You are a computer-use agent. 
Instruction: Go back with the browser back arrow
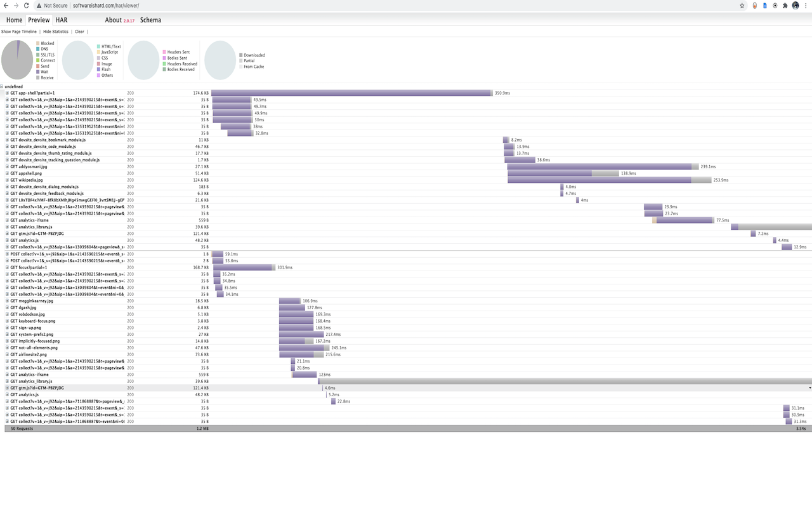(x=6, y=6)
